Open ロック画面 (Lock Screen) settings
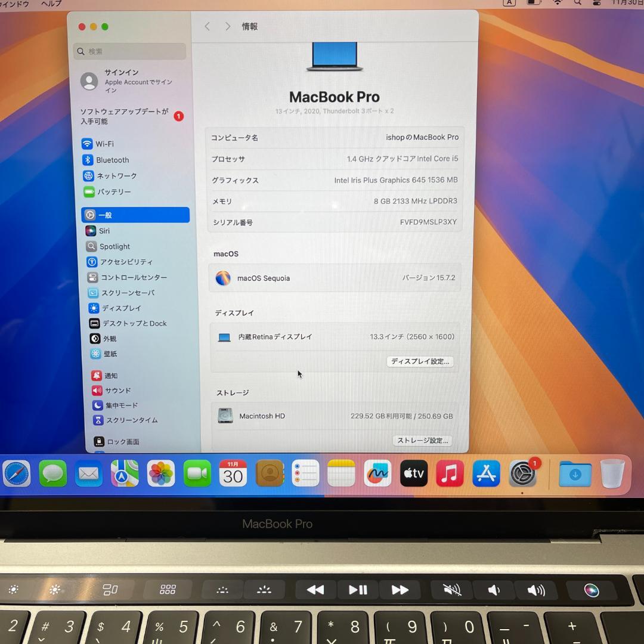The width and height of the screenshot is (644, 644). point(118,441)
